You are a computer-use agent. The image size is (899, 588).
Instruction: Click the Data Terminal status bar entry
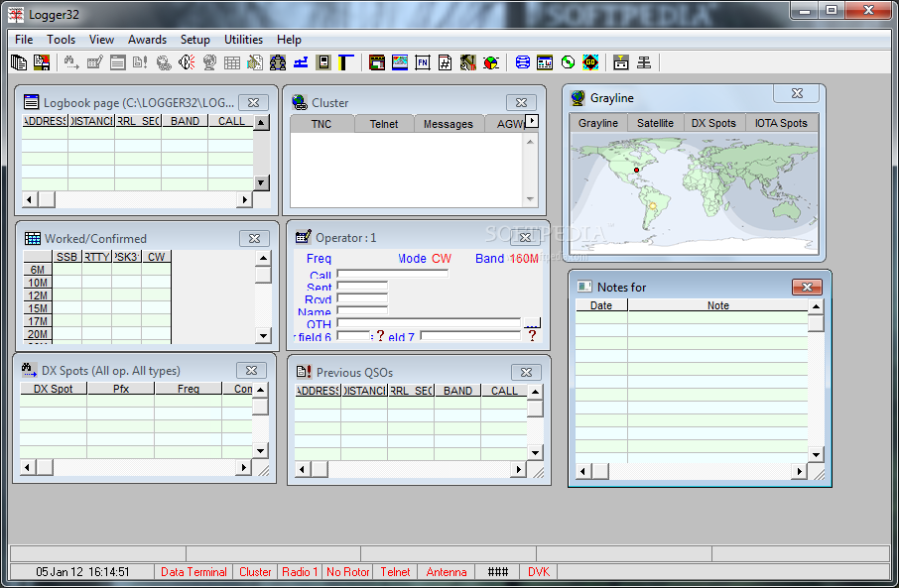[193, 572]
